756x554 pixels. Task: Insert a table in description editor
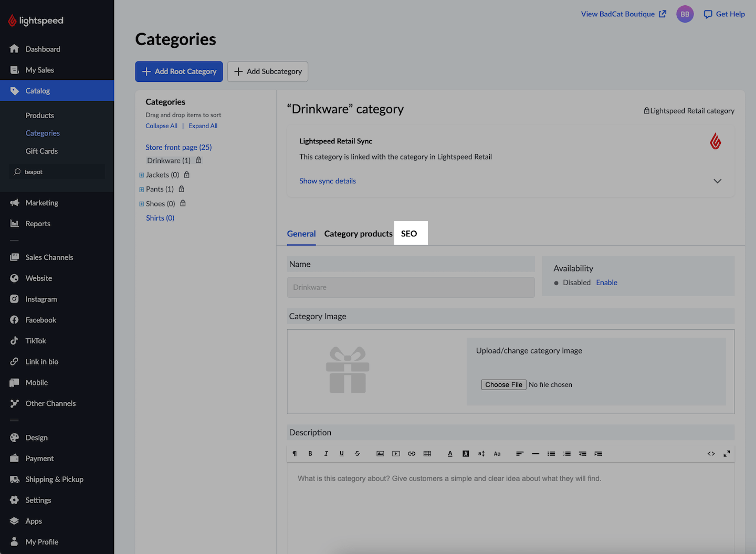click(427, 454)
